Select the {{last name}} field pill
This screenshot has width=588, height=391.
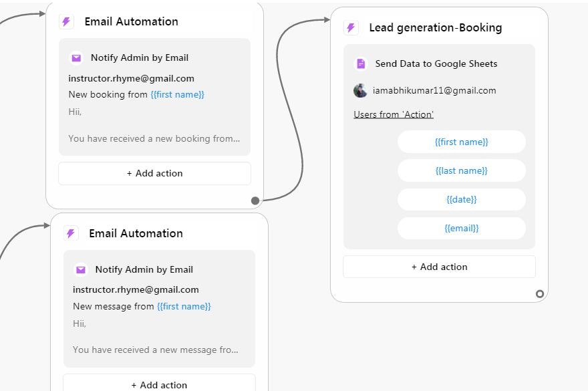point(461,170)
